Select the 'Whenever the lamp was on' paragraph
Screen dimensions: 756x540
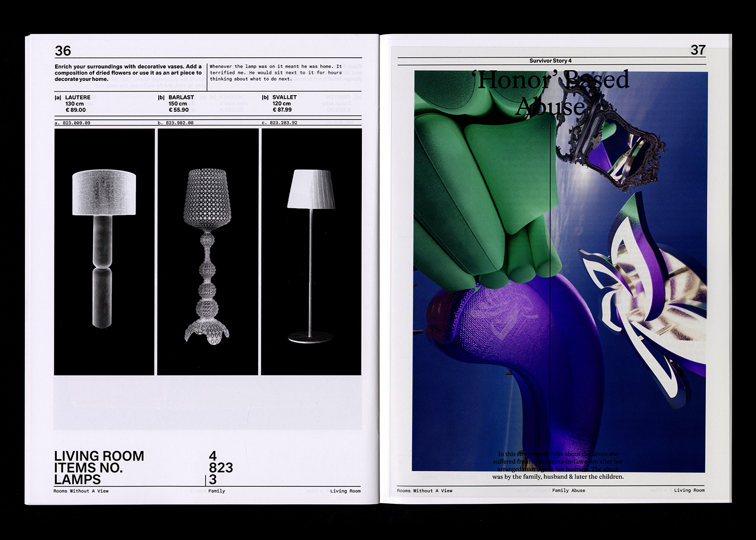[276, 73]
